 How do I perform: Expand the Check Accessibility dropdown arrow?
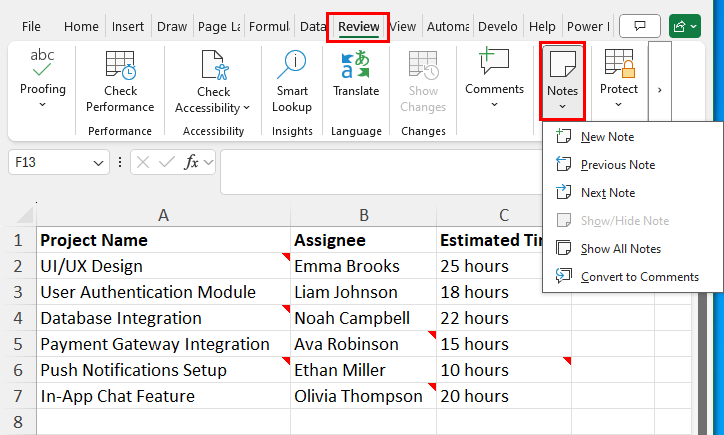247,108
